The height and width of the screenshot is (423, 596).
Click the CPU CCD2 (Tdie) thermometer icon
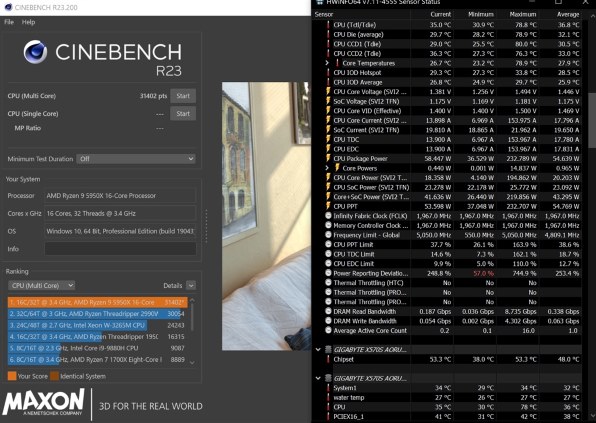click(328, 53)
